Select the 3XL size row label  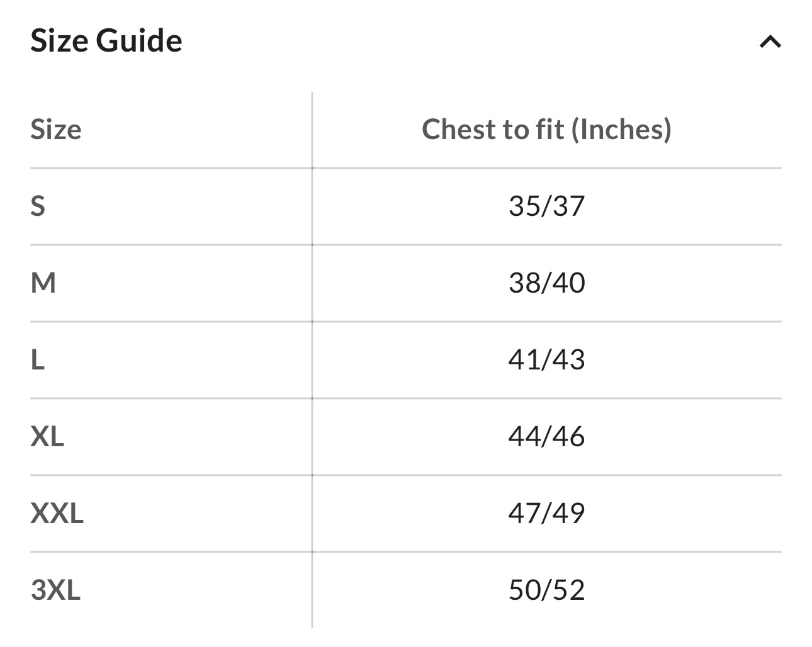pos(56,590)
